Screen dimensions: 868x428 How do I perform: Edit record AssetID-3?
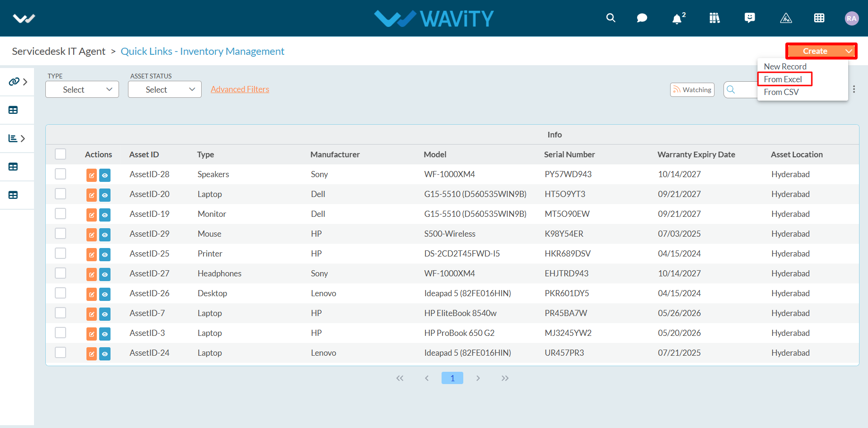pos(92,334)
